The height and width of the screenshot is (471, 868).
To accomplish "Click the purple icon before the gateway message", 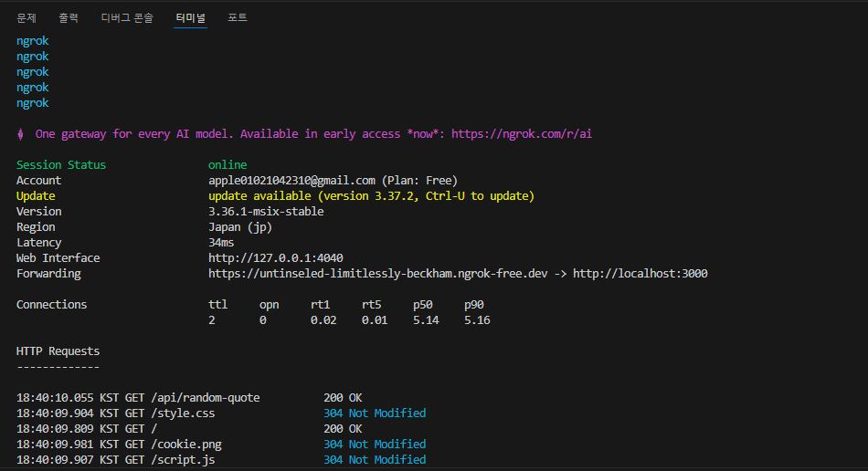I will point(21,134).
